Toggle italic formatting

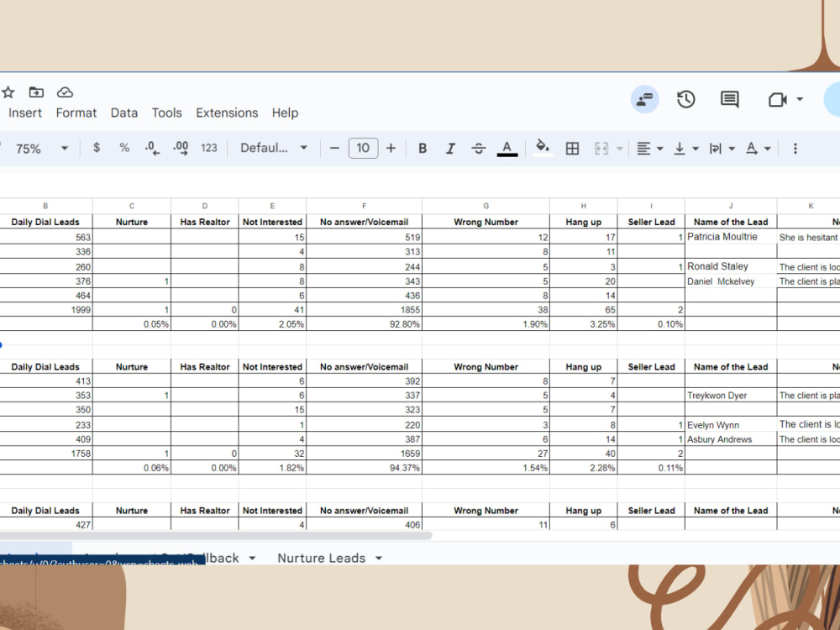(x=450, y=148)
